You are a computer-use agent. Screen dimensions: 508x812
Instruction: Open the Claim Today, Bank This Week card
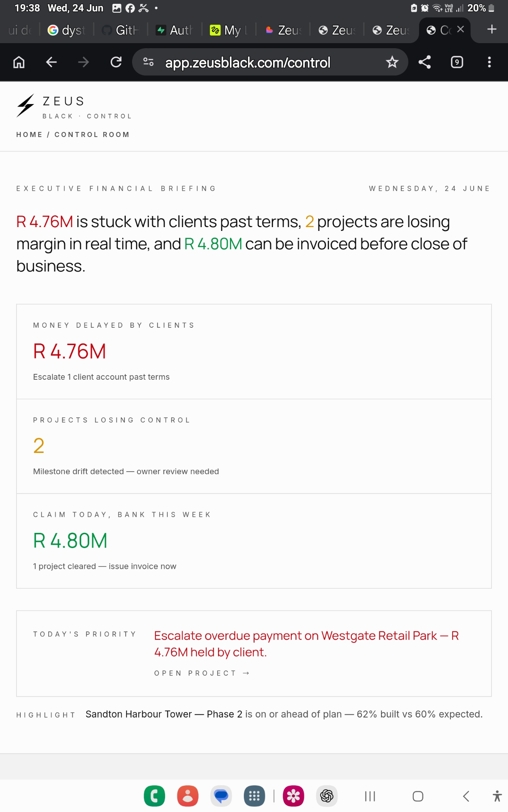[254, 541]
